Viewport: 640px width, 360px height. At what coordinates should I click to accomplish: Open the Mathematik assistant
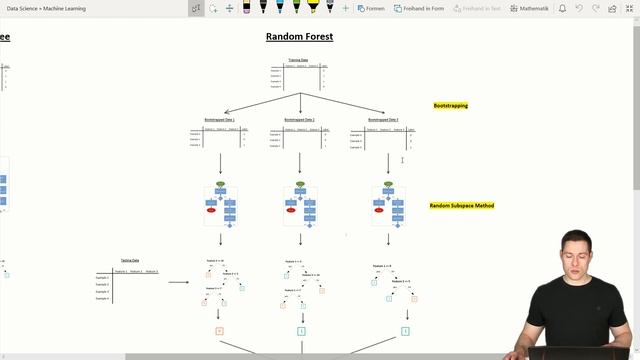point(529,8)
